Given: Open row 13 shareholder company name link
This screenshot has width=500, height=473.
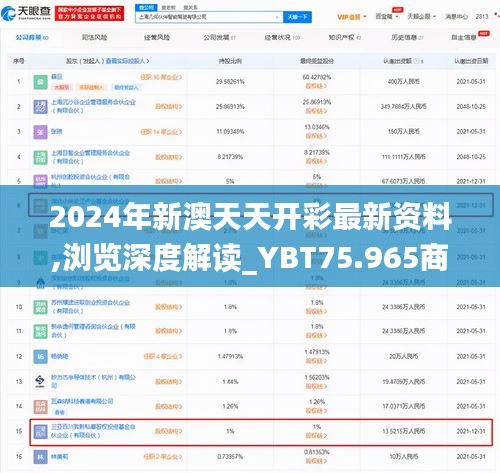Looking at the screenshot, I should (x=93, y=381).
